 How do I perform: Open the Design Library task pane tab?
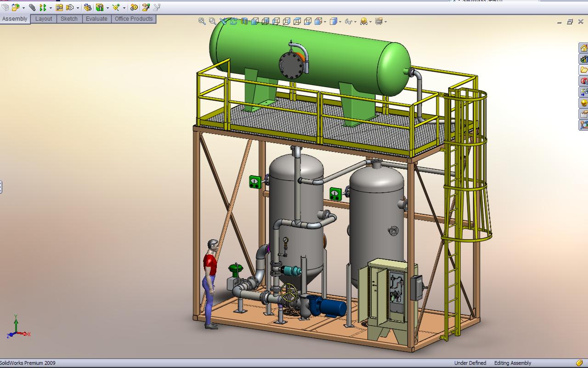[583, 59]
